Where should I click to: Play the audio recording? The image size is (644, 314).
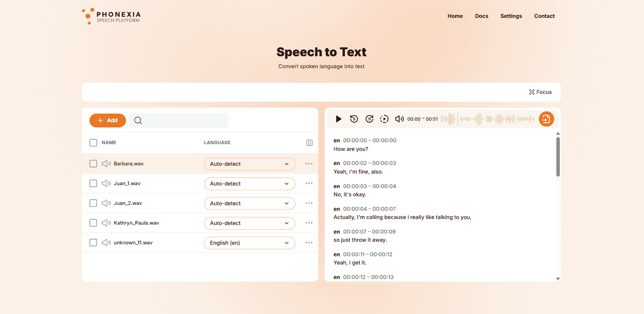tap(338, 119)
